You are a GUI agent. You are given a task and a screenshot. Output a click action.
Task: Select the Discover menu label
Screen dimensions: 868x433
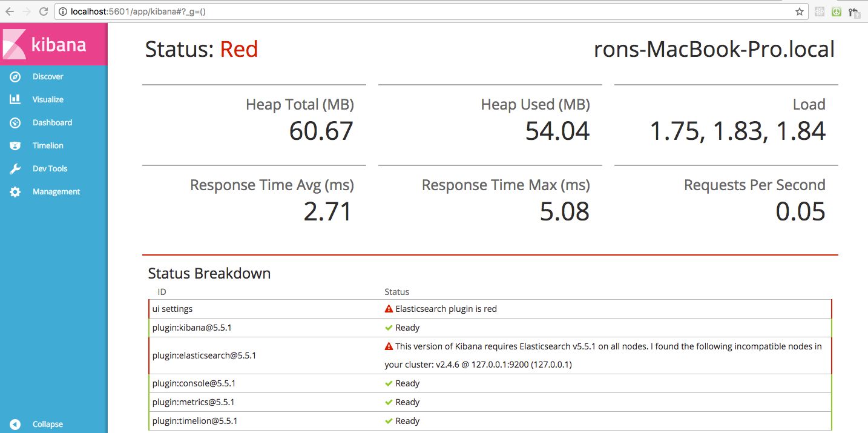click(x=48, y=77)
